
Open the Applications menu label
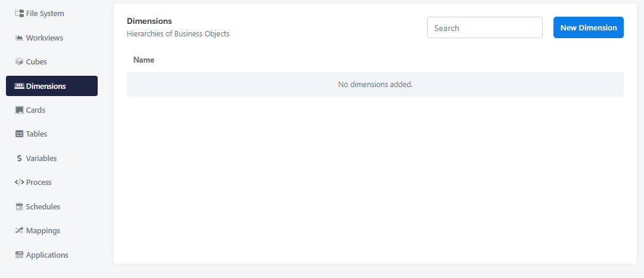pyautogui.click(x=47, y=255)
